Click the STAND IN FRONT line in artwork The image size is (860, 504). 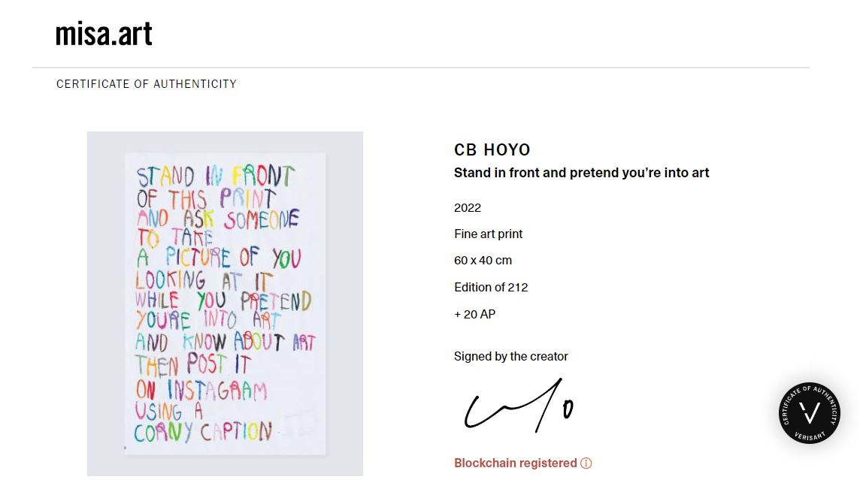pos(214,177)
